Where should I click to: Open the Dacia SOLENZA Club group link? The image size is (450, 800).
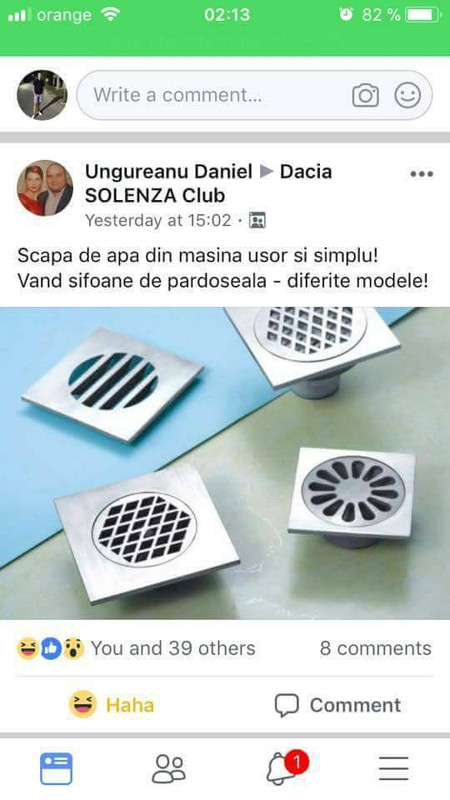tap(208, 183)
